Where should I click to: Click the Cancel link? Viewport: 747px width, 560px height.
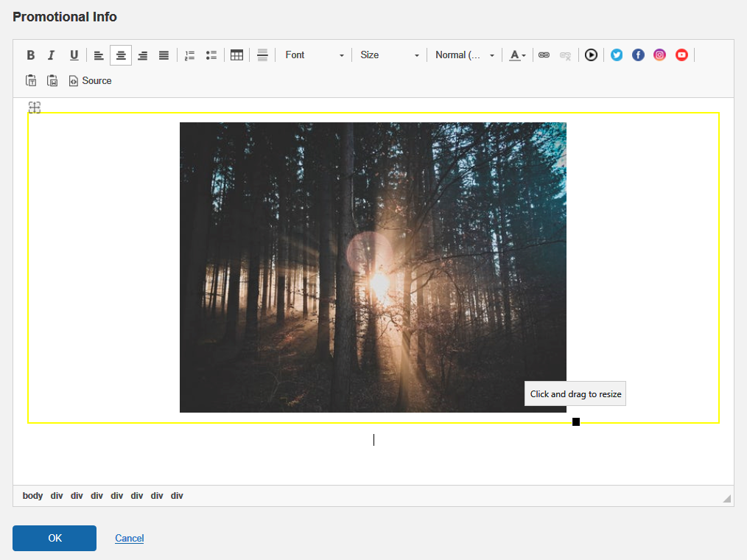pos(129,539)
